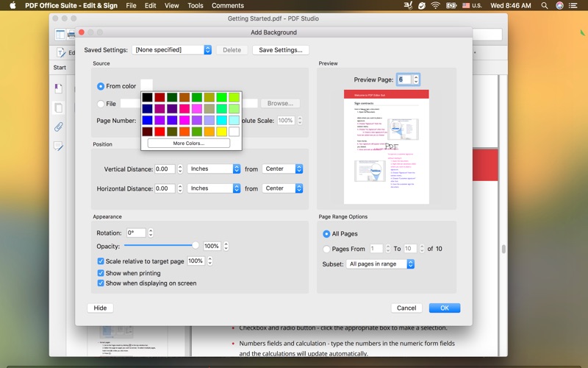This screenshot has width=588, height=368.
Task: Open the Subset All pages in range dropdown
Action: tap(380, 264)
